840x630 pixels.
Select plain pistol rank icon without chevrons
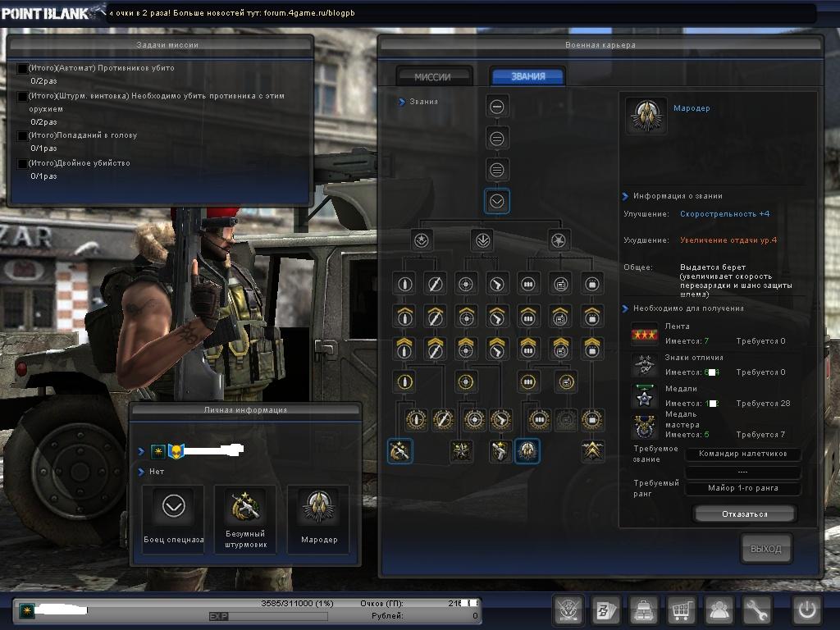pos(497,284)
